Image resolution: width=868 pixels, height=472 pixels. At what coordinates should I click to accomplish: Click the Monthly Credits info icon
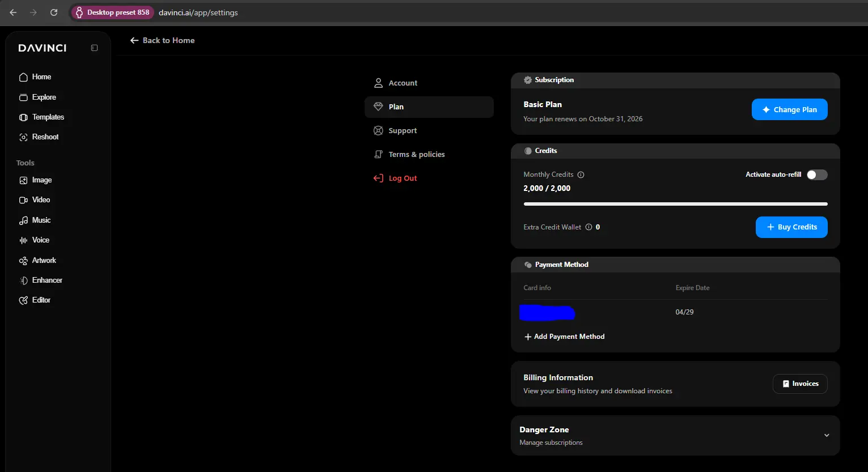point(581,175)
